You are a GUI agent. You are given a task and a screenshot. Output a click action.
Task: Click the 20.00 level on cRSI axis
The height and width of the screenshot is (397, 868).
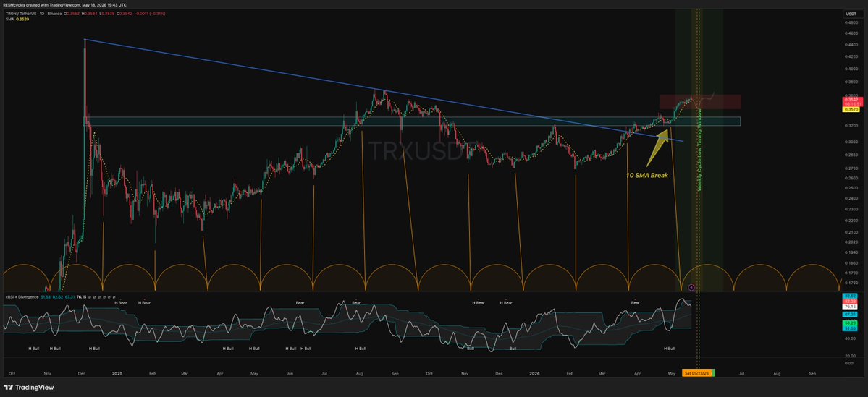pos(850,354)
